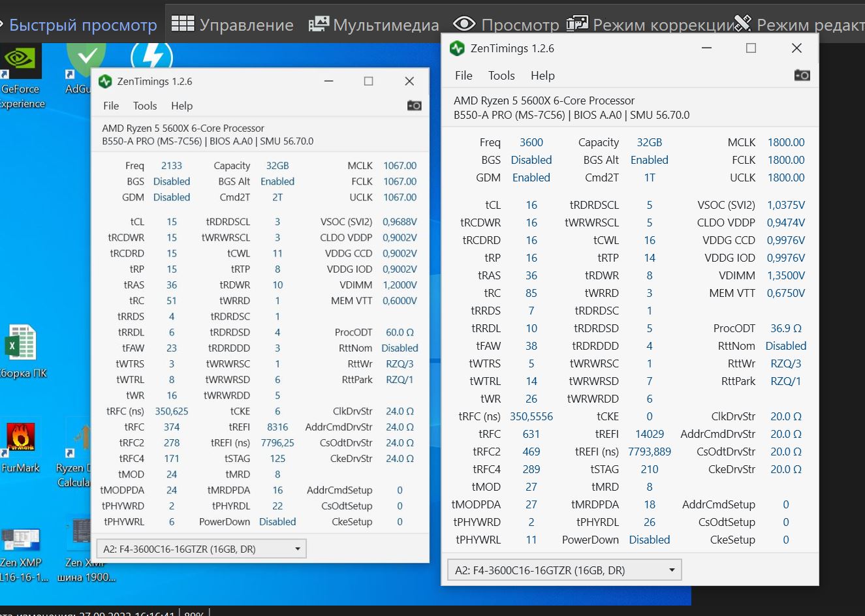This screenshot has width=865, height=616.
Task: Switch to Просмотр mode
Action: (507, 25)
